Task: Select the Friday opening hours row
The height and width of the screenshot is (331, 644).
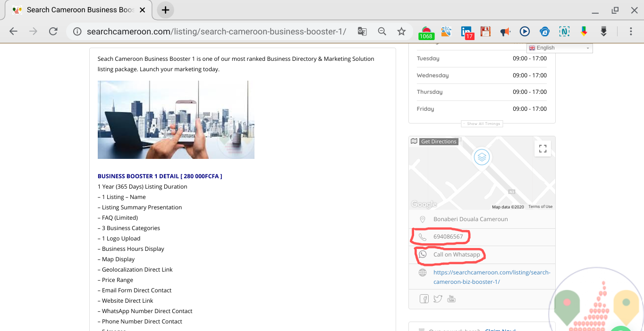Action: point(482,109)
